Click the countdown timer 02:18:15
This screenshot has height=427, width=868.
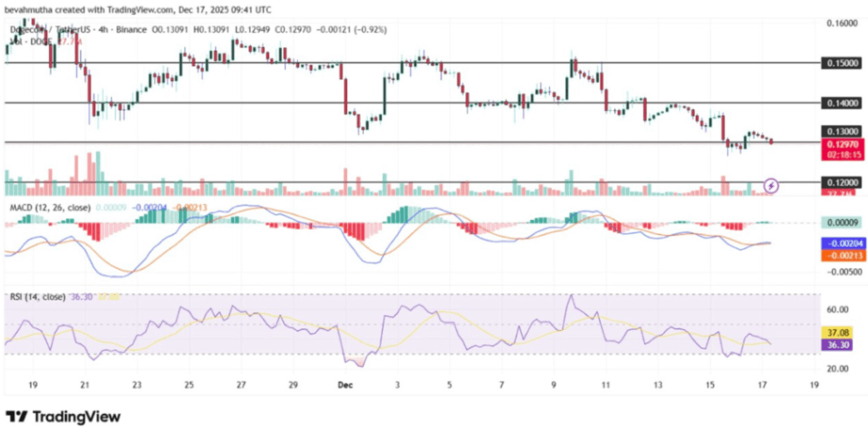point(842,155)
